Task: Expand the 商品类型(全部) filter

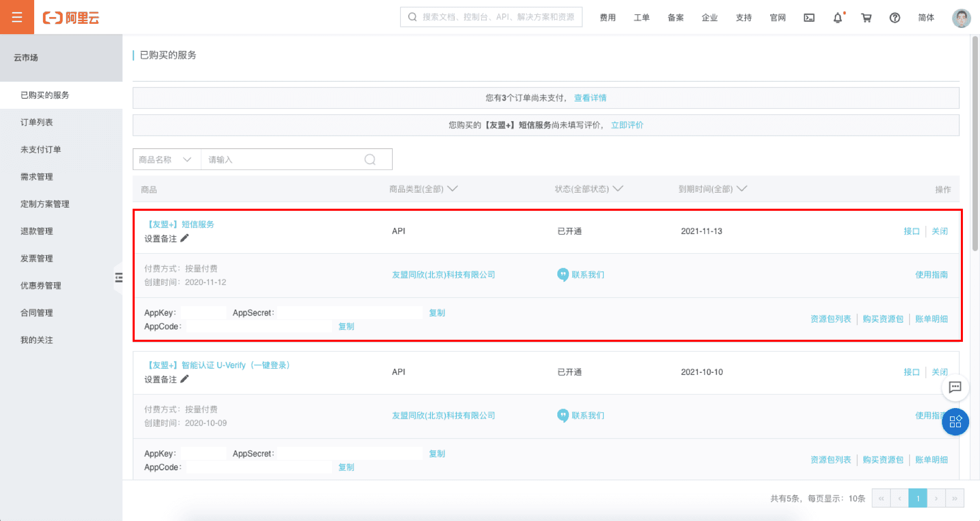Action: (424, 189)
